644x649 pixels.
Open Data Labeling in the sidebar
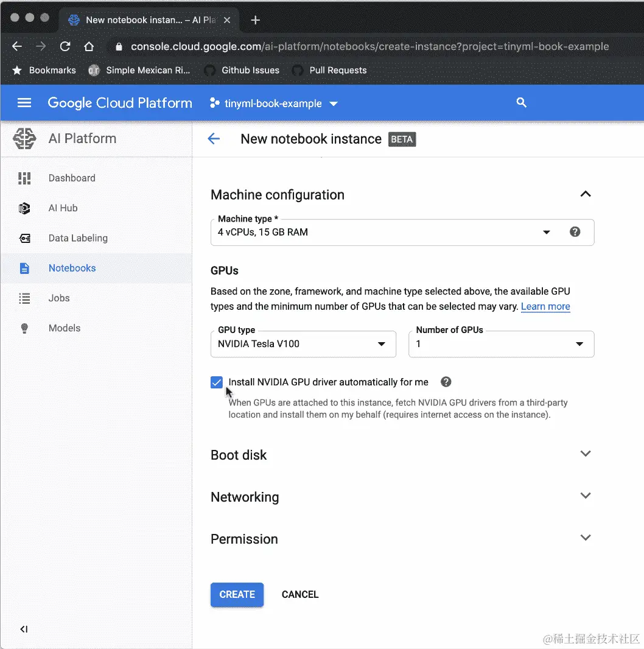(96, 238)
